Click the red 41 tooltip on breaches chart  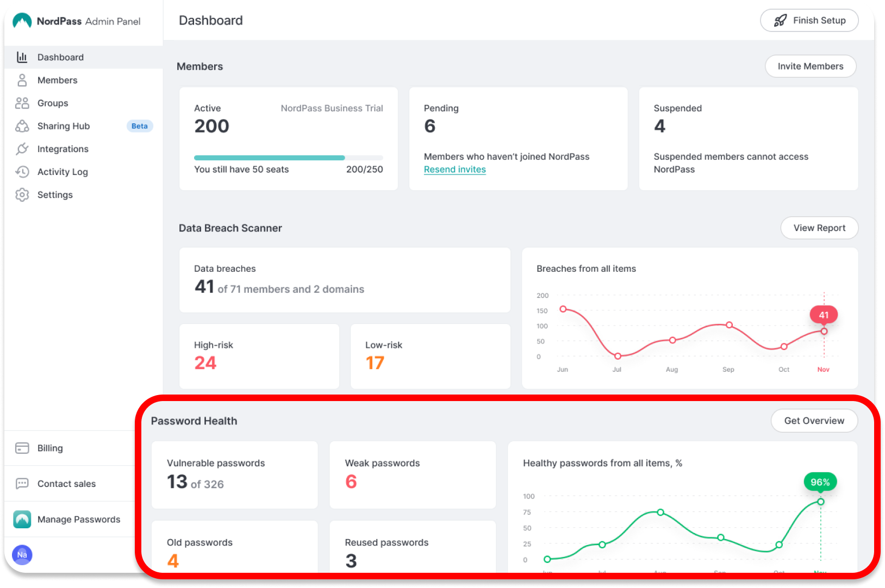pyautogui.click(x=824, y=315)
